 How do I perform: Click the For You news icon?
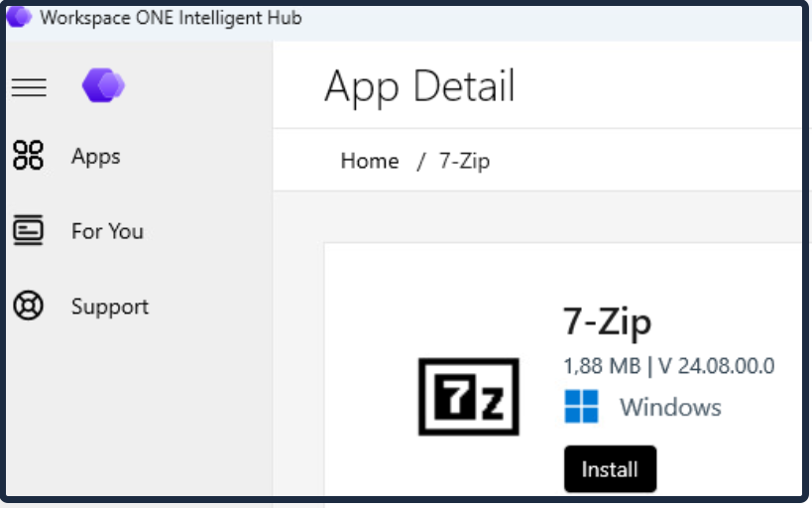pyautogui.click(x=28, y=230)
